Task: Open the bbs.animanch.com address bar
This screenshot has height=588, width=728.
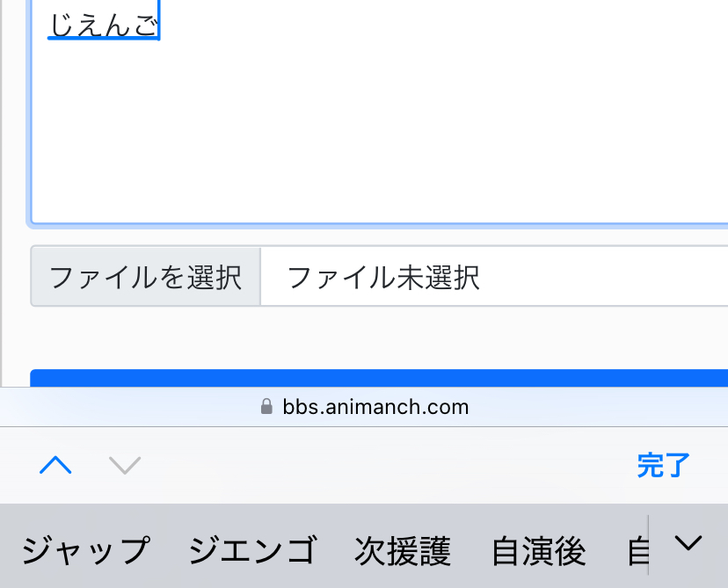Action: (x=375, y=408)
